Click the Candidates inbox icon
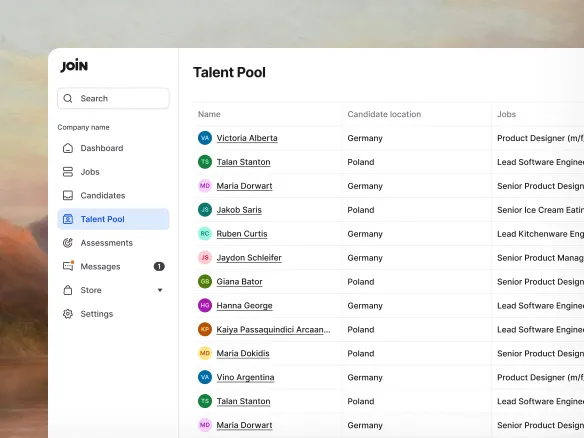 pyautogui.click(x=68, y=196)
